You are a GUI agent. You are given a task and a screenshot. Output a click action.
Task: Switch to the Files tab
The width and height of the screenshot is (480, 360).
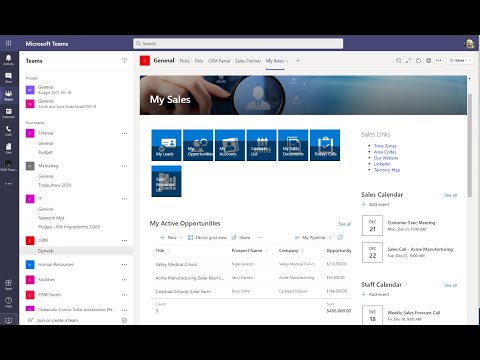point(199,61)
